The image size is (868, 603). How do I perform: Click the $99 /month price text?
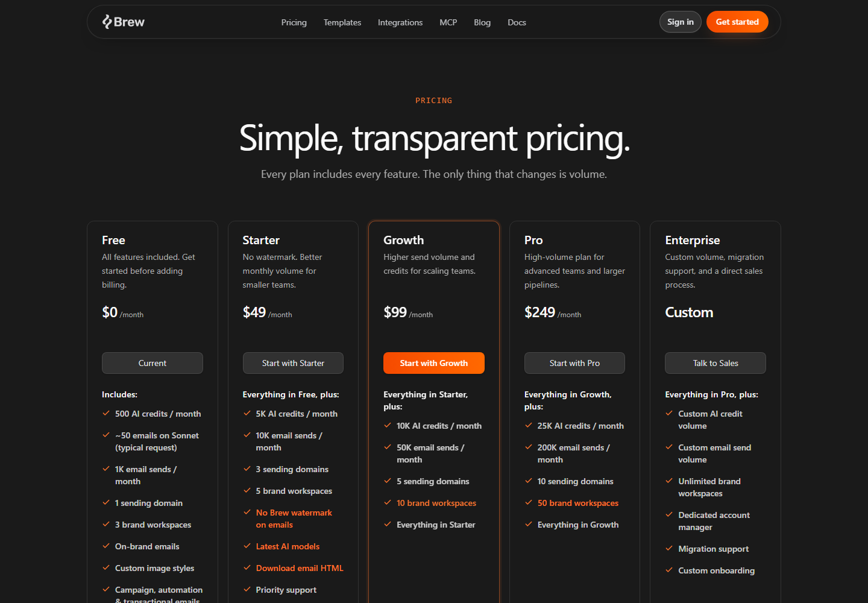(408, 312)
